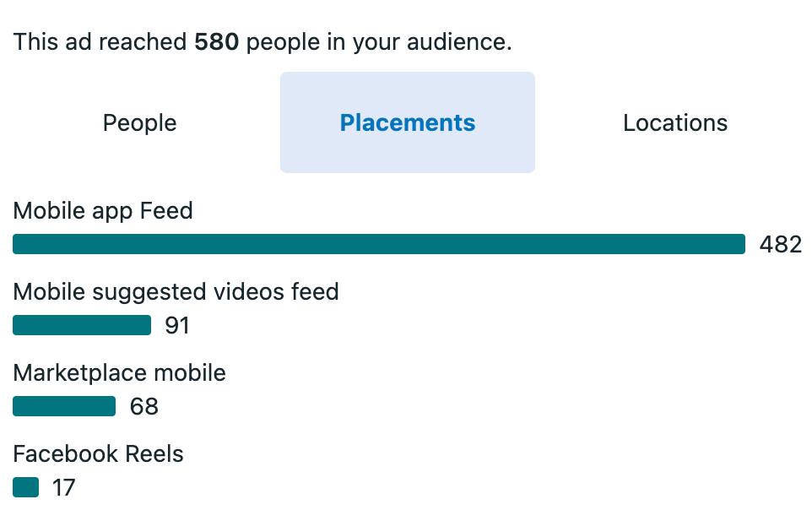Click the Marketplace mobile label
Viewport: 812px width, 510px height.
119,372
